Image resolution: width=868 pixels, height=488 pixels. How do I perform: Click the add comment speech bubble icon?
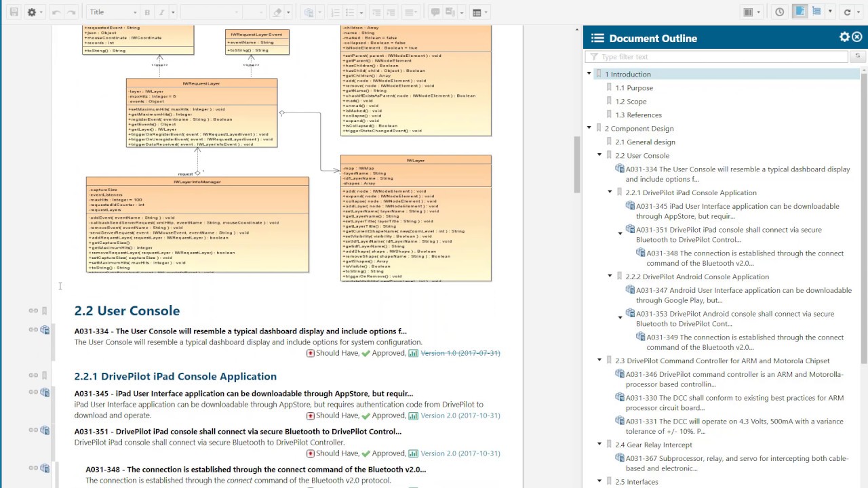(435, 12)
